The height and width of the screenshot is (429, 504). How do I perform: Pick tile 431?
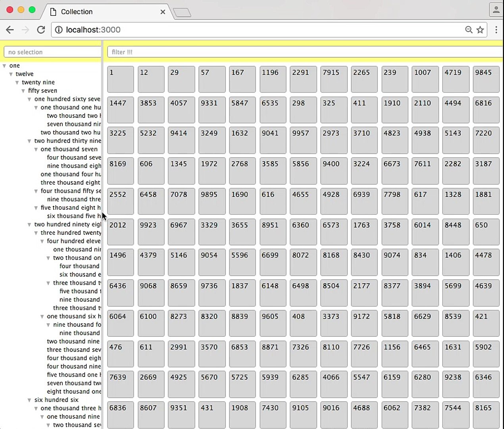pyautogui.click(x=212, y=415)
